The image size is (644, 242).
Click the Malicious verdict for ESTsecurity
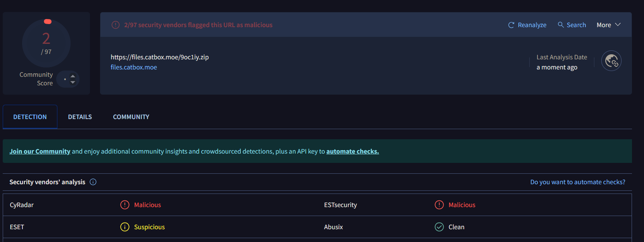click(x=462, y=205)
